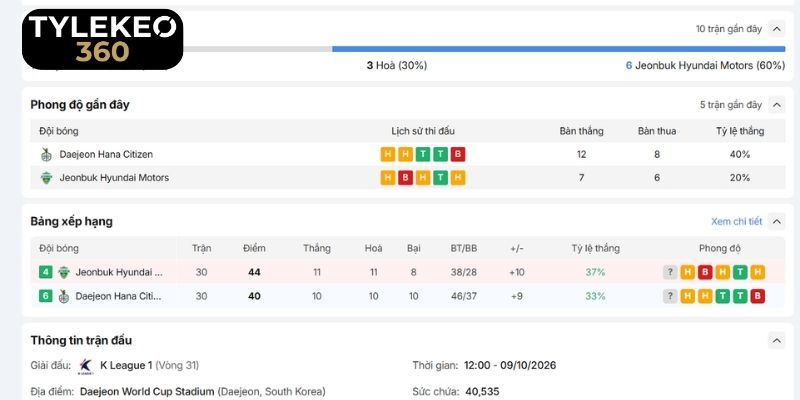Click Tỷ lệ thắng header in form table

tap(740, 132)
